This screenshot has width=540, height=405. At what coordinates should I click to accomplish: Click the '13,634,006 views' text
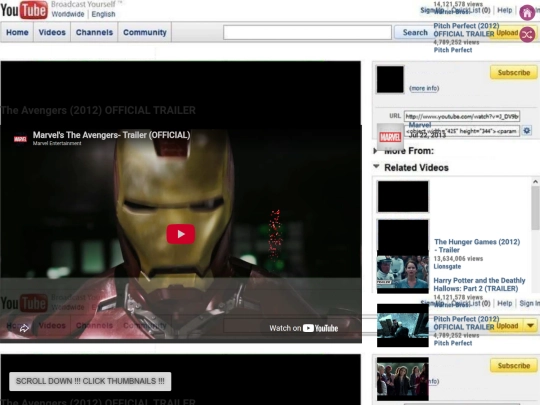(x=458, y=259)
